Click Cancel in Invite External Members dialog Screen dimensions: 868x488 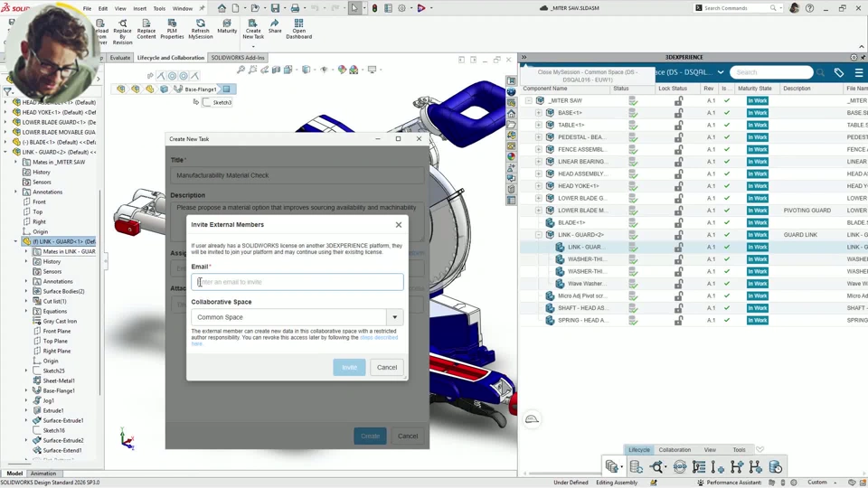point(387,368)
